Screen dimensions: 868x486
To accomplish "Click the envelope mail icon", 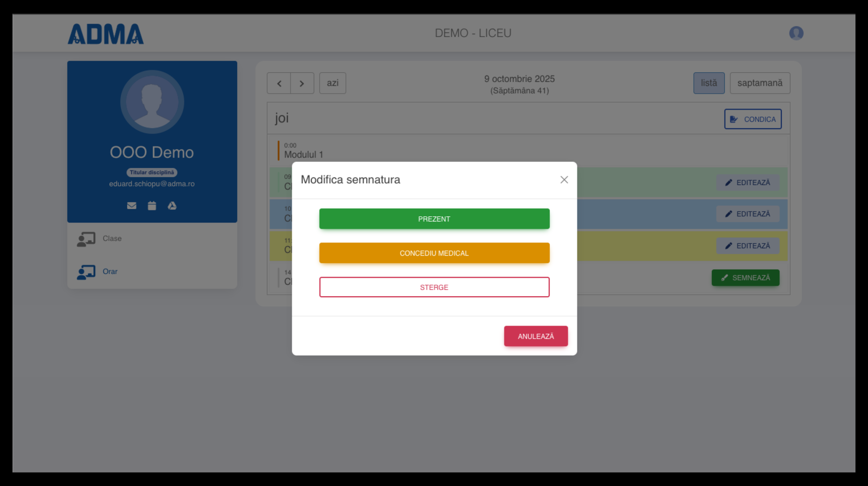I will pyautogui.click(x=132, y=206).
